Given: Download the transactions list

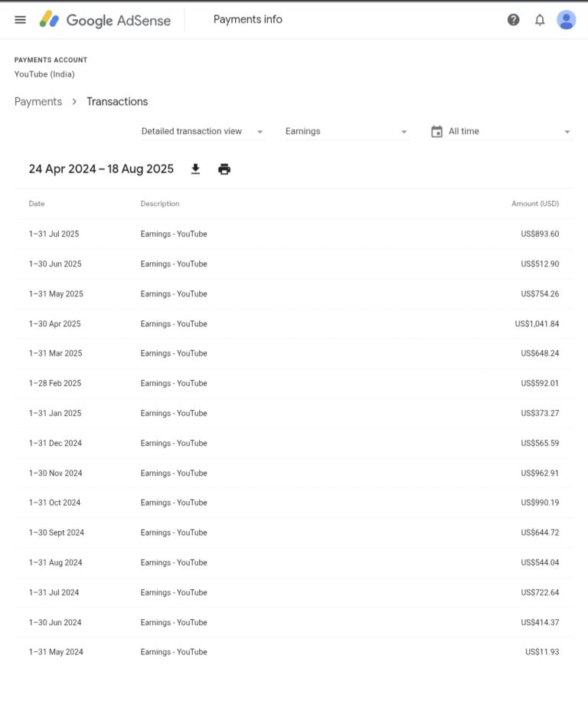Looking at the screenshot, I should coord(195,169).
